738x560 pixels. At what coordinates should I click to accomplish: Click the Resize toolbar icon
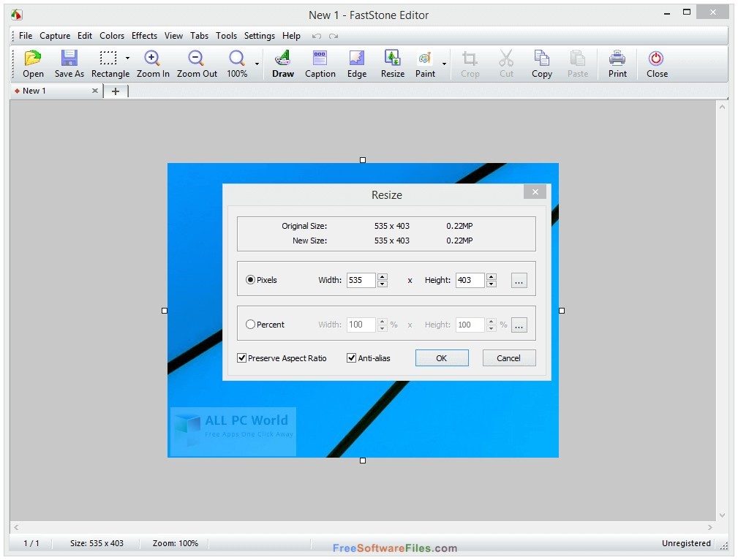[392, 58]
